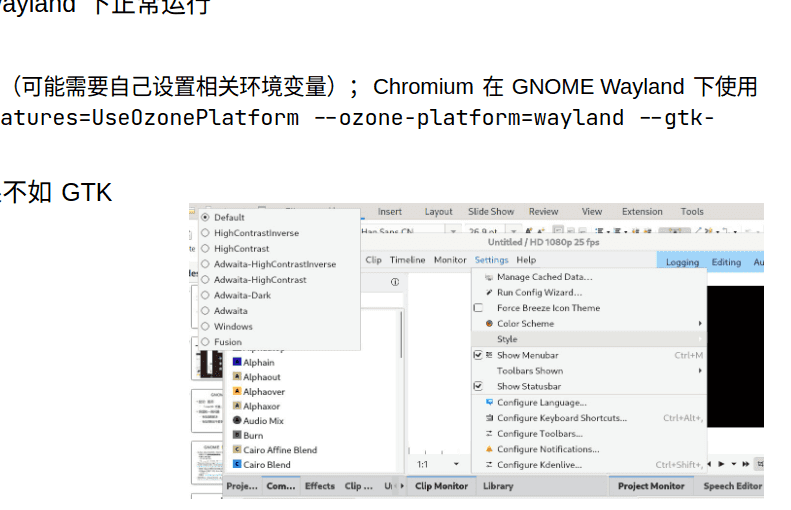791x510 pixels.
Task: Click the Alphain composition icon
Action: (x=237, y=362)
